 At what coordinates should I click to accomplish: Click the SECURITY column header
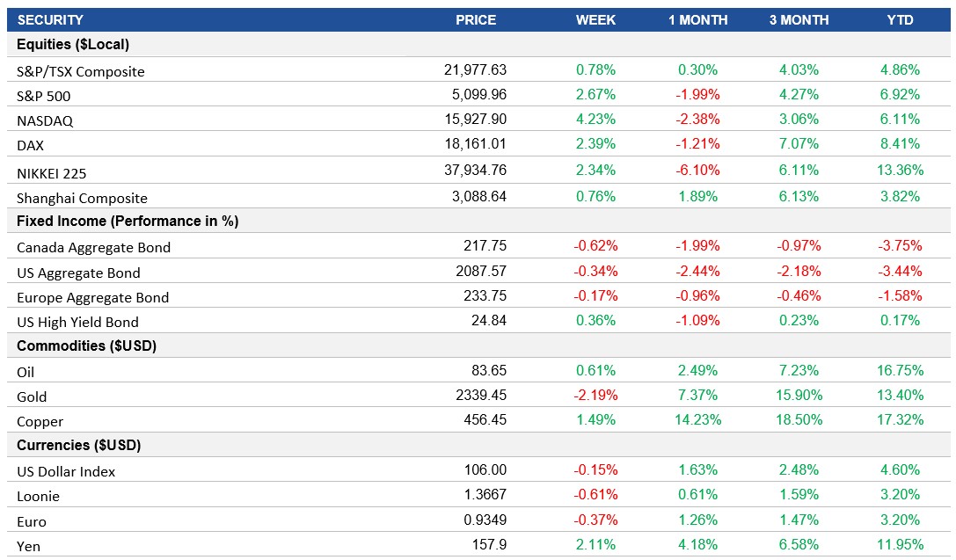(51, 19)
